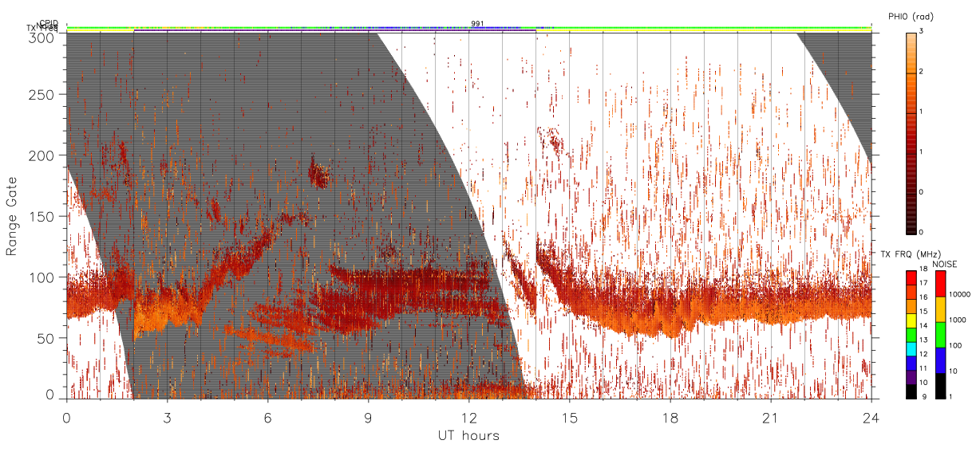Click x-axis tick label '18'
Image resolution: width=980 pixels, height=452 pixels.
670,418
